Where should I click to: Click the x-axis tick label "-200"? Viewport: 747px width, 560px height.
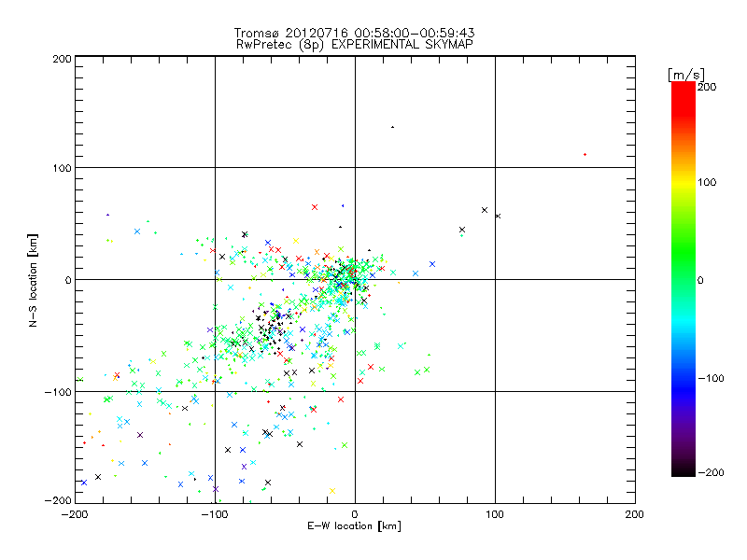(75, 514)
